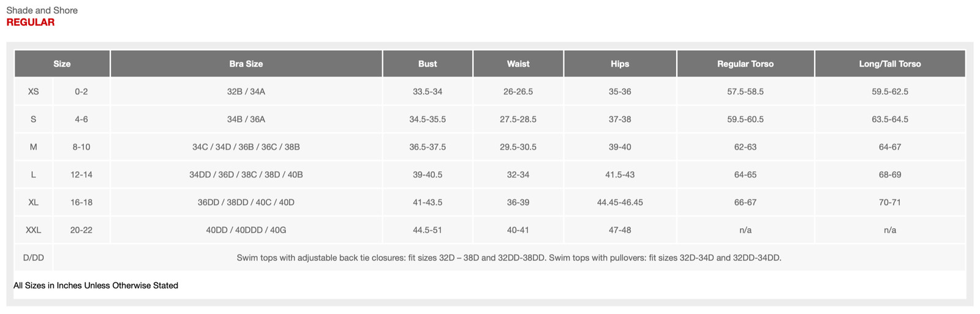Click the Size column header
Viewport: 980px width, 314px height.
pos(62,64)
